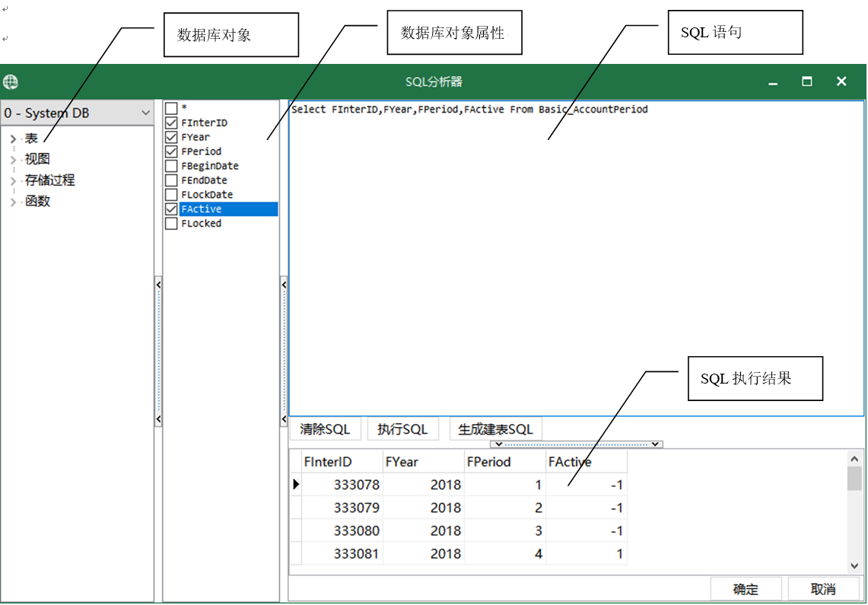Check the FLocked checkbox
The image size is (868, 605).
coord(172,223)
